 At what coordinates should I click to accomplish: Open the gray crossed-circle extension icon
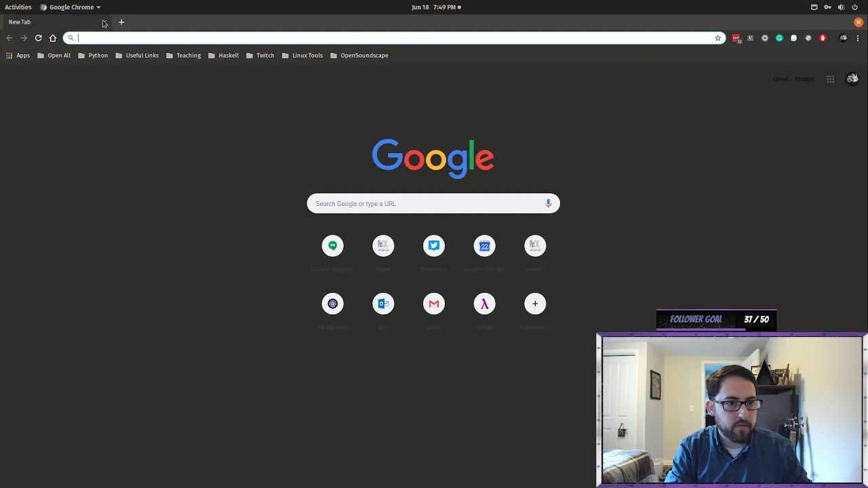pyautogui.click(x=808, y=38)
